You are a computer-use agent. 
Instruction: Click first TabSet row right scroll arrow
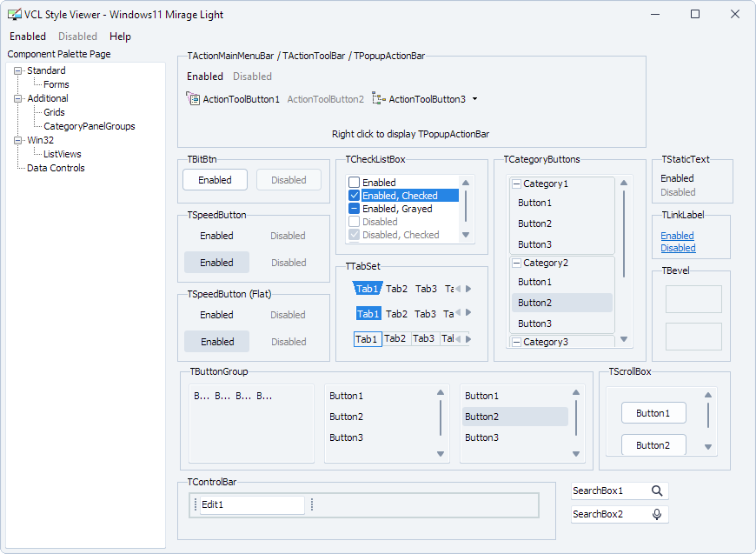468,289
